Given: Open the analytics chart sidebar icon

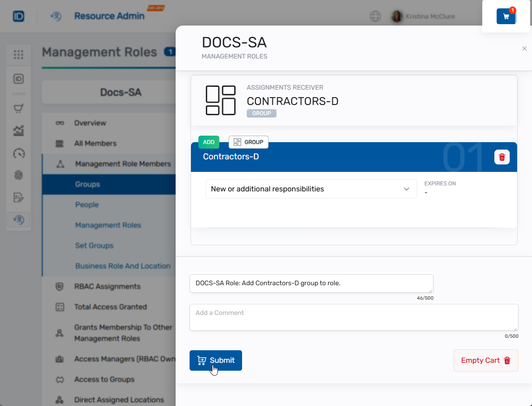Looking at the screenshot, I should tap(19, 131).
